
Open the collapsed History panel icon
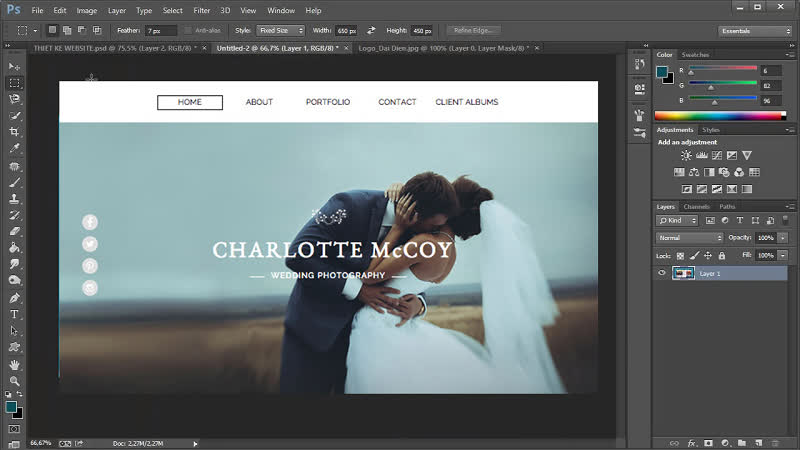[639, 64]
